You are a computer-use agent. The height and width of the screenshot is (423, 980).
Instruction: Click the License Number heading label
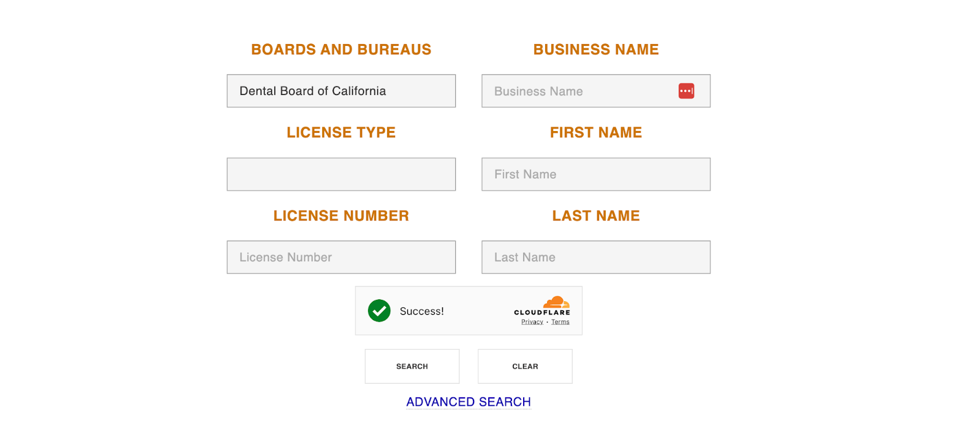(341, 216)
